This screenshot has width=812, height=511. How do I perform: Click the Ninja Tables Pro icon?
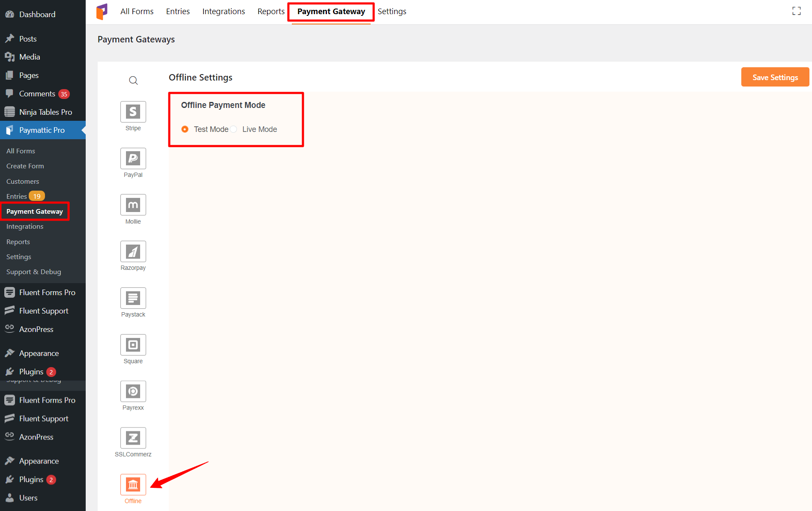pyautogui.click(x=9, y=112)
